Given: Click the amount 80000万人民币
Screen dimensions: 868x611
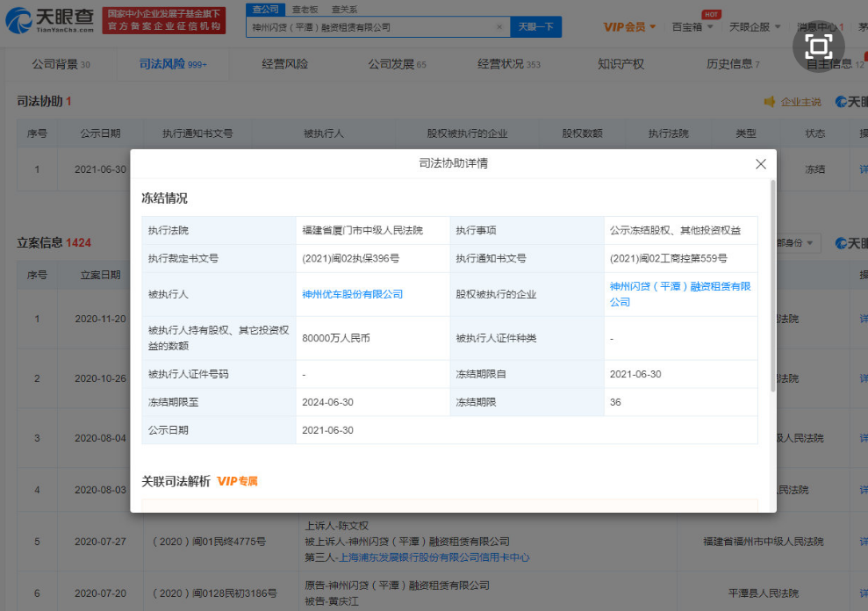Looking at the screenshot, I should pos(336,339).
